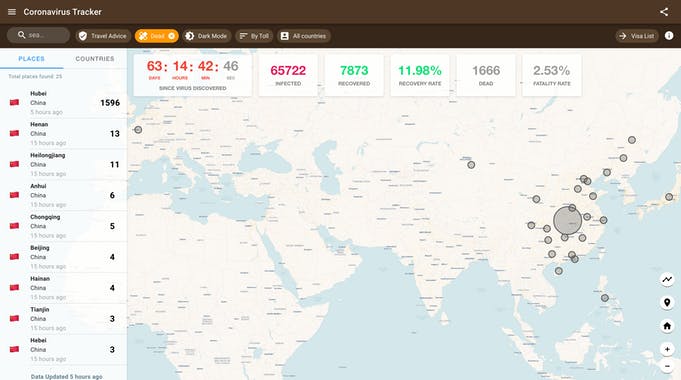Click the Coronavirus Tracker title
This screenshot has height=380, width=681.
click(x=63, y=12)
